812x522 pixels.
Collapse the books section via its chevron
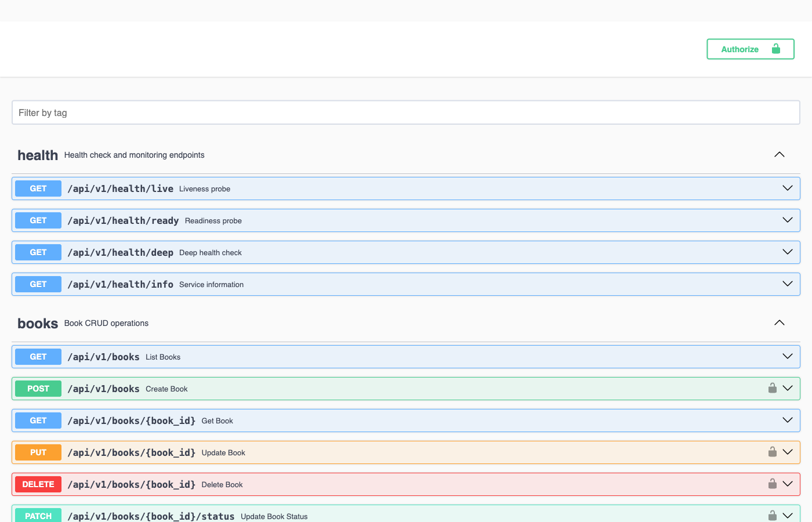[779, 322]
